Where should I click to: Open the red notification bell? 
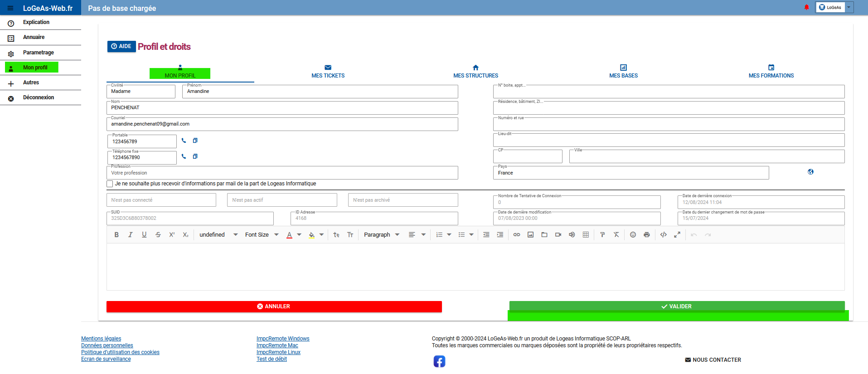click(x=806, y=7)
